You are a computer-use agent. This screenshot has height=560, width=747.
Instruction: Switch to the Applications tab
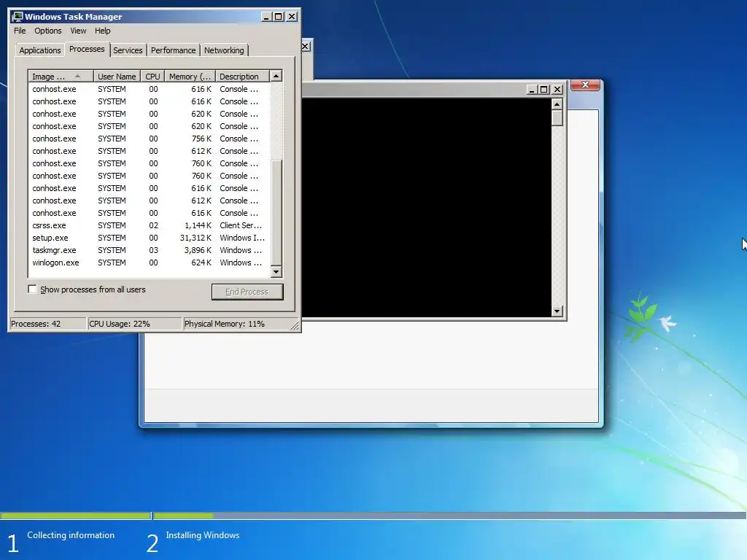pos(40,50)
